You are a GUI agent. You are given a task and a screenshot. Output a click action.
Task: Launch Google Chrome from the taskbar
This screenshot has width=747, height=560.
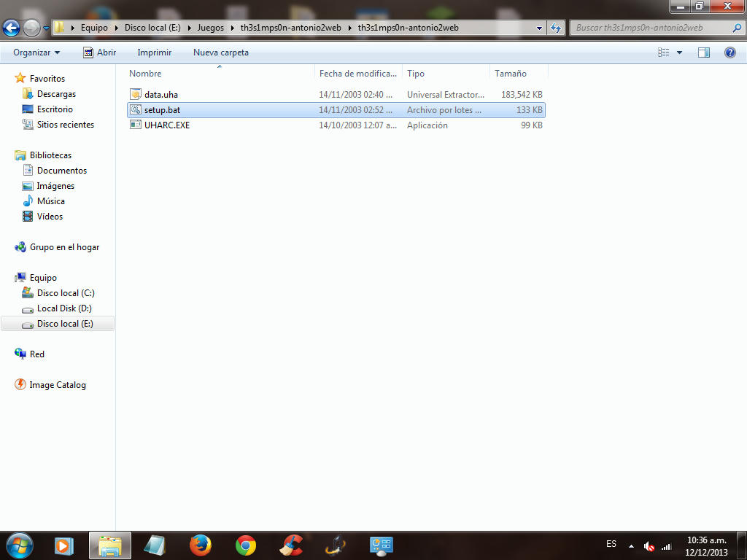pos(246,545)
